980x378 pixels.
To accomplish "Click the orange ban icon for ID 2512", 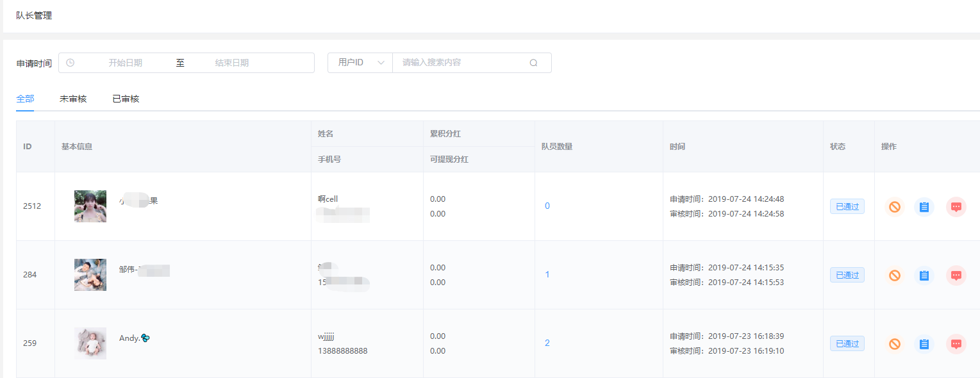I will coord(895,207).
